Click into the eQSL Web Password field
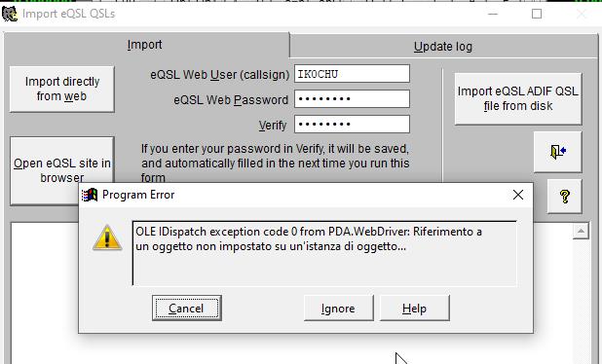The width and height of the screenshot is (602, 364). coord(352,99)
